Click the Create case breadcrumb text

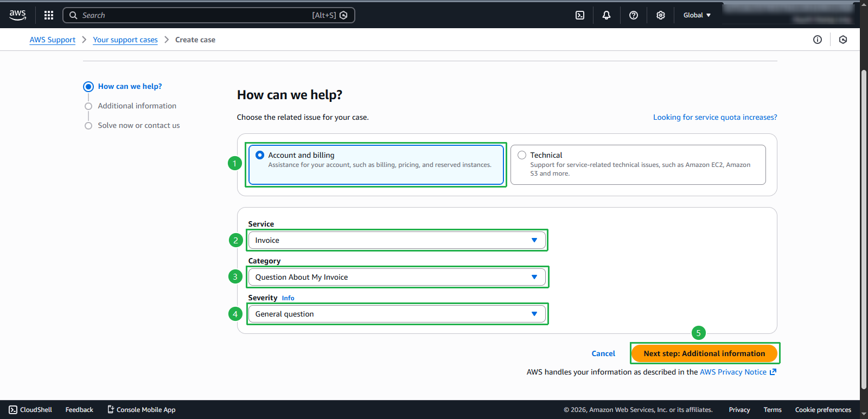coord(195,40)
